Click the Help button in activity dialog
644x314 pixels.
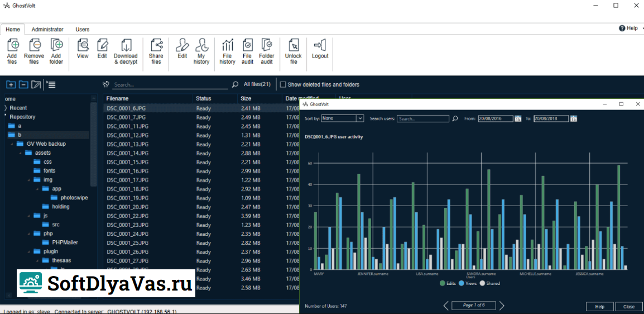(600, 307)
